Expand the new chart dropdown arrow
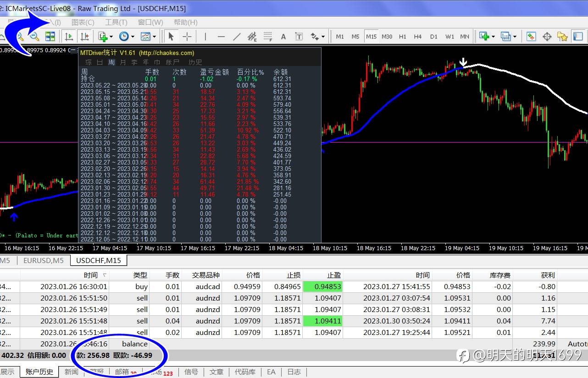The height and width of the screenshot is (378, 588). [x=493, y=37]
